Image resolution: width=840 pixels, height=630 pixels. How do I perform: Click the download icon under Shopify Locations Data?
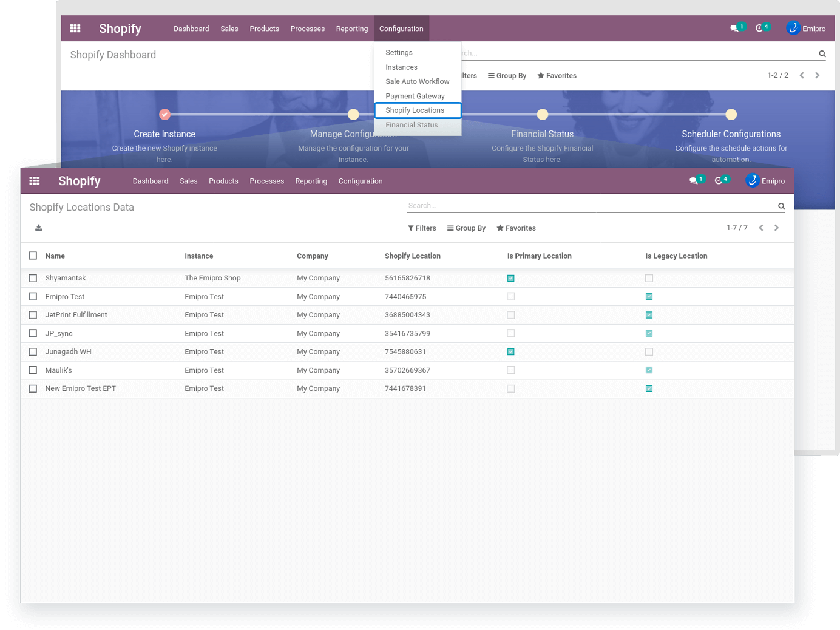pyautogui.click(x=38, y=228)
